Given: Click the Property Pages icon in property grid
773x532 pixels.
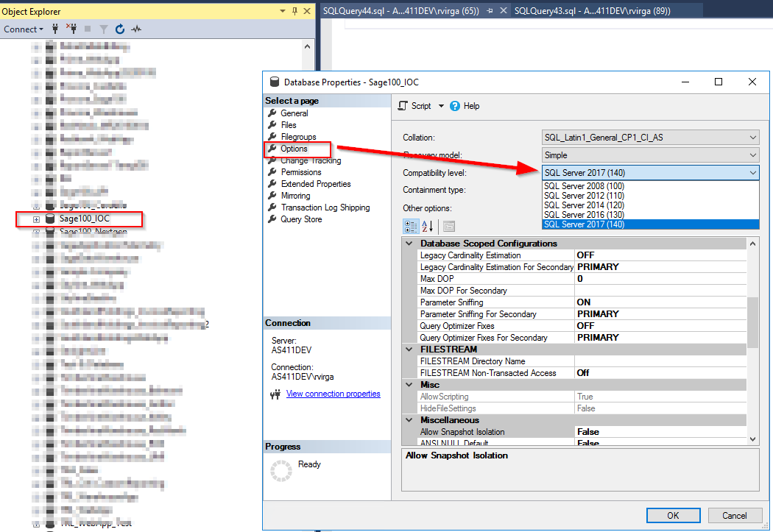Looking at the screenshot, I should click(x=448, y=227).
